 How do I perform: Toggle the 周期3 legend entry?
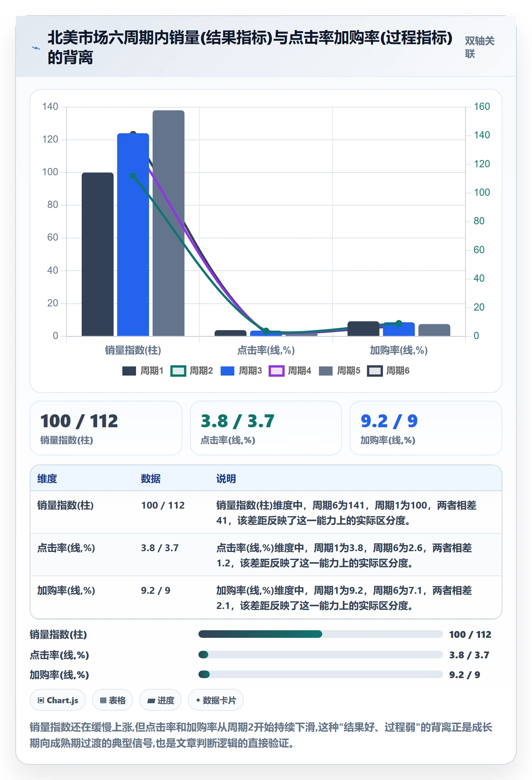[x=241, y=371]
